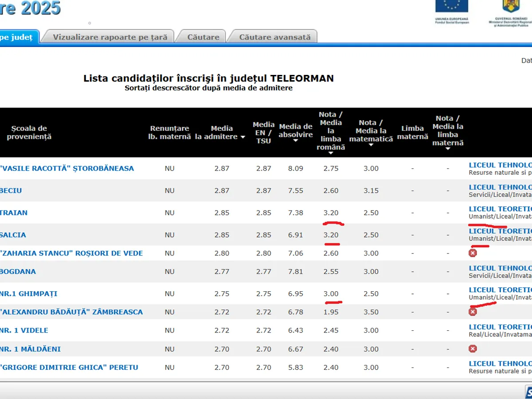Screen dimensions: 532x399
Task: Sort by Media la admitere arrow
Action: click(243, 137)
